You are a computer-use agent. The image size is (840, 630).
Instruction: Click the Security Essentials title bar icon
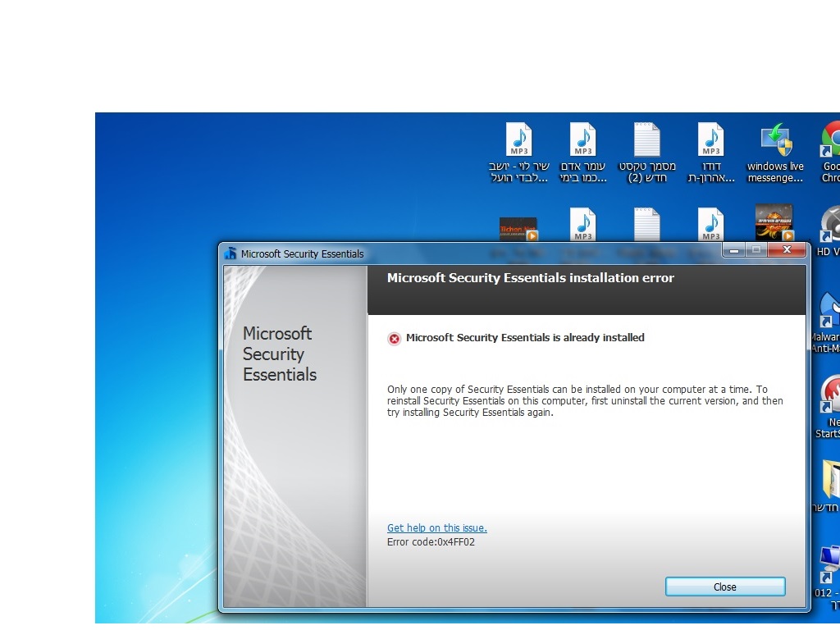point(231,253)
